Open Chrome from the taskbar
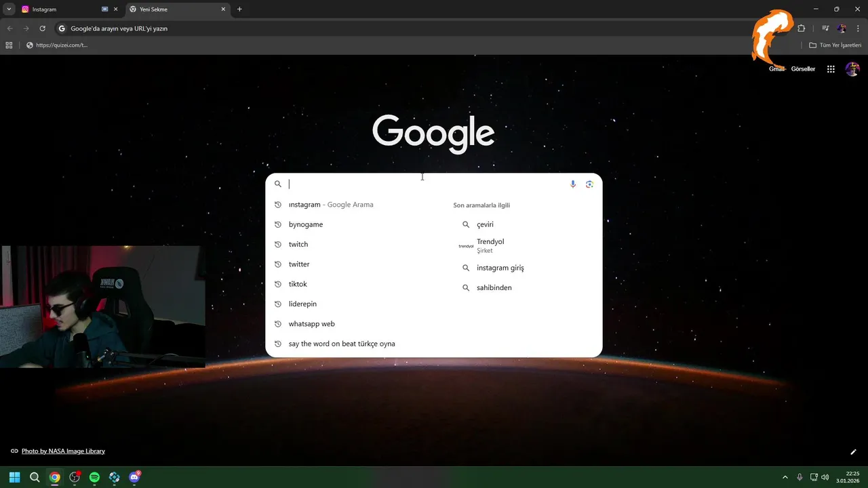Viewport: 868px width, 488px height. tap(54, 477)
